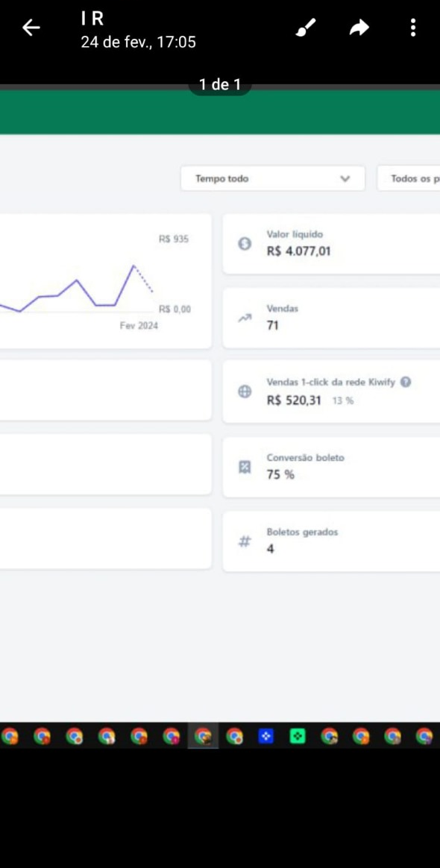Open the blue square app in the taskbar
440x868 pixels.
pos(266,736)
